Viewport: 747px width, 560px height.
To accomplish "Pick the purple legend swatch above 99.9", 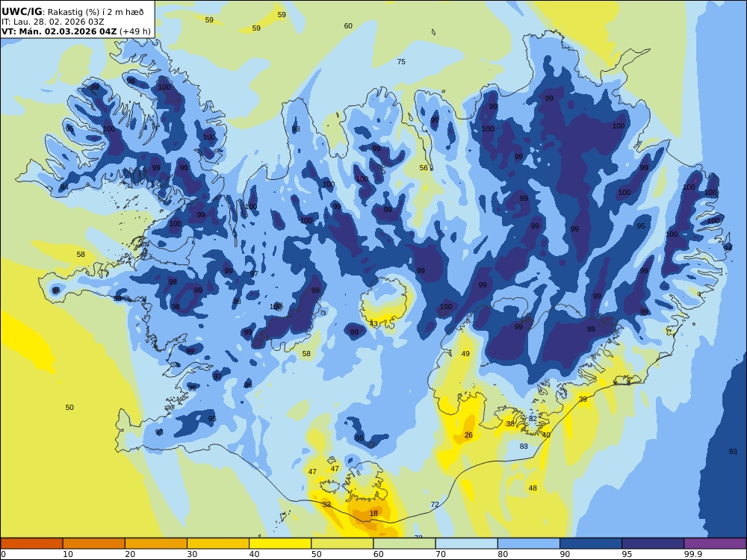I will (x=715, y=544).
